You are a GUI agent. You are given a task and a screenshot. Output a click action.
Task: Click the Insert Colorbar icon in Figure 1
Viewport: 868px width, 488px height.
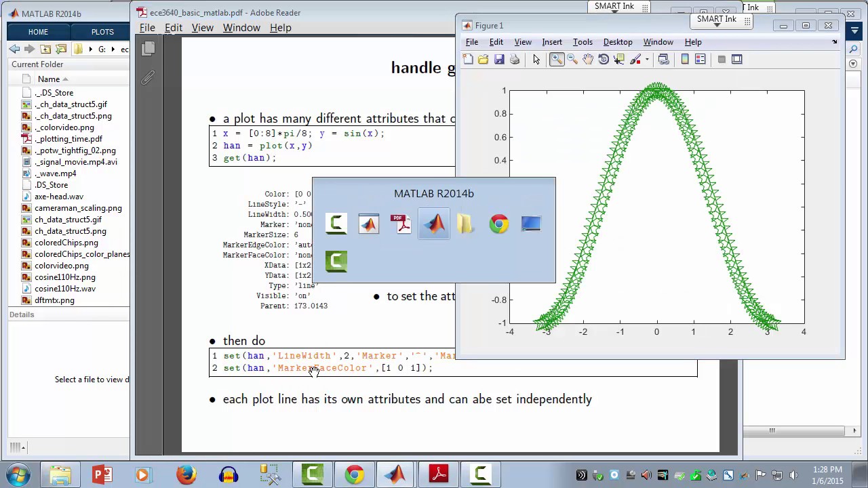[x=685, y=60]
